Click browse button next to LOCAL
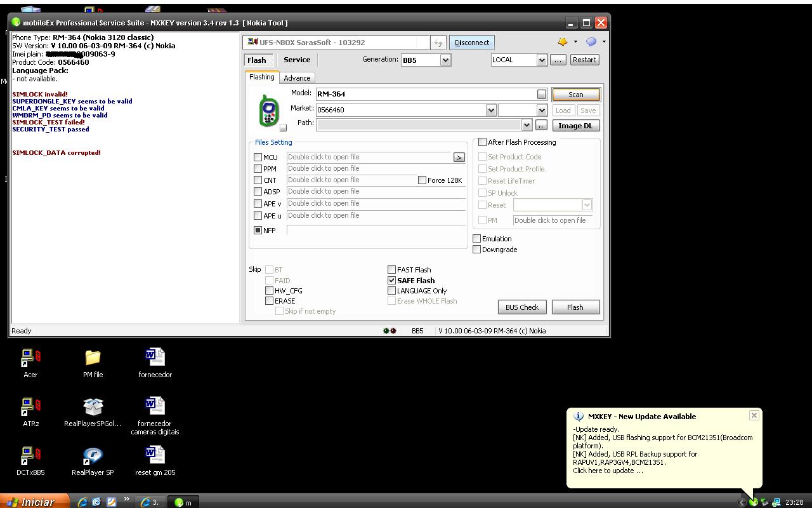Image resolution: width=812 pixels, height=508 pixels. (x=558, y=60)
